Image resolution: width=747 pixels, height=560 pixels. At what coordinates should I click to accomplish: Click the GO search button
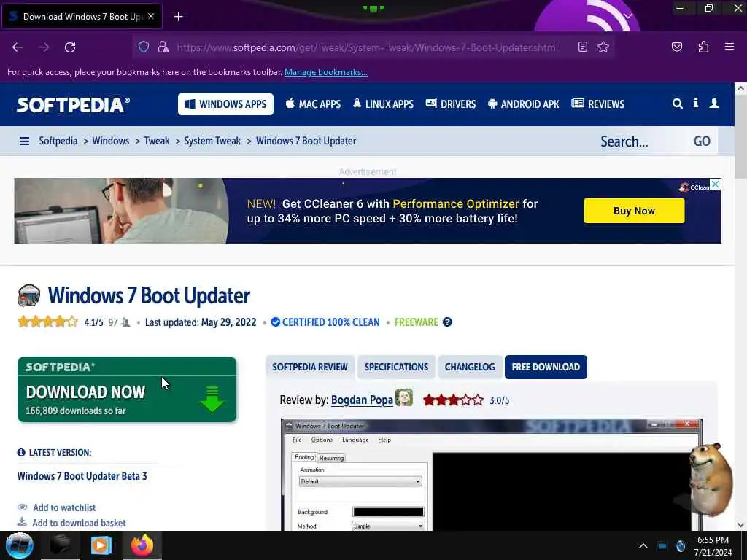click(702, 141)
